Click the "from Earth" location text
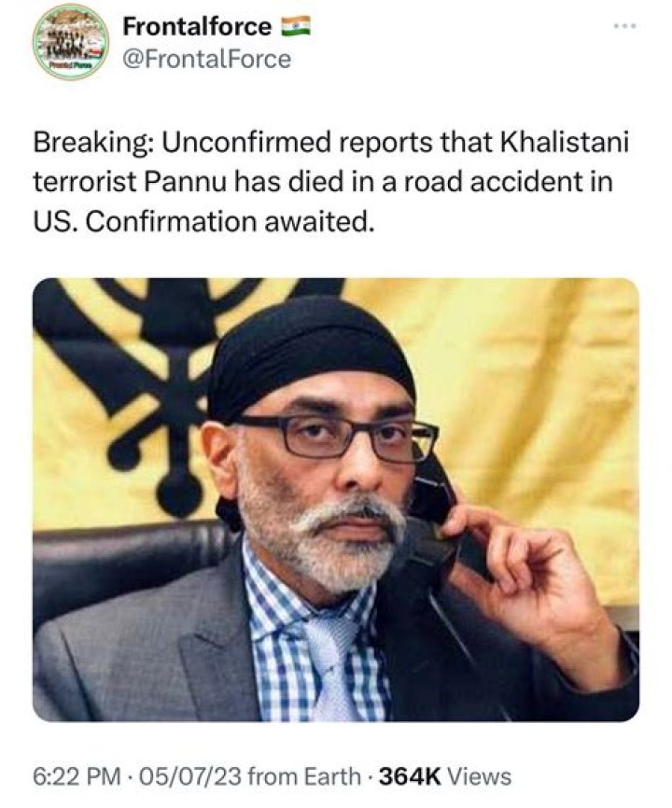This screenshot has height=808, width=672. click(304, 776)
